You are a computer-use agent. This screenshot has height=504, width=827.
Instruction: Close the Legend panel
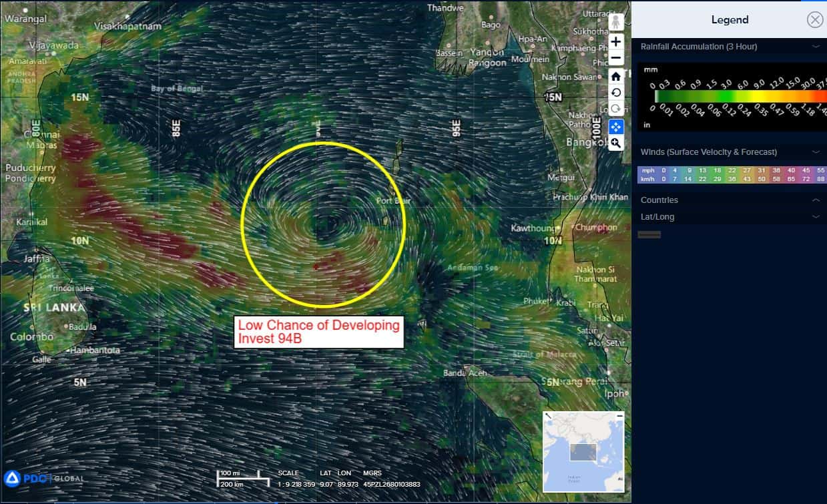[814, 20]
